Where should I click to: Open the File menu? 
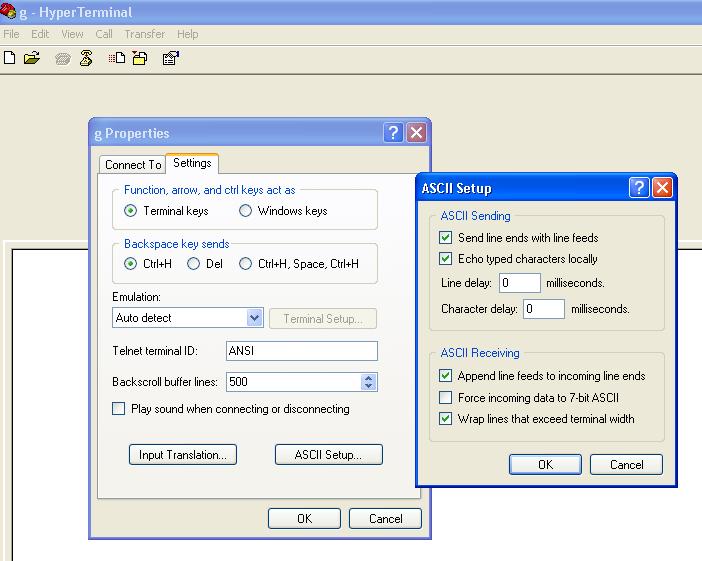pyautogui.click(x=11, y=34)
